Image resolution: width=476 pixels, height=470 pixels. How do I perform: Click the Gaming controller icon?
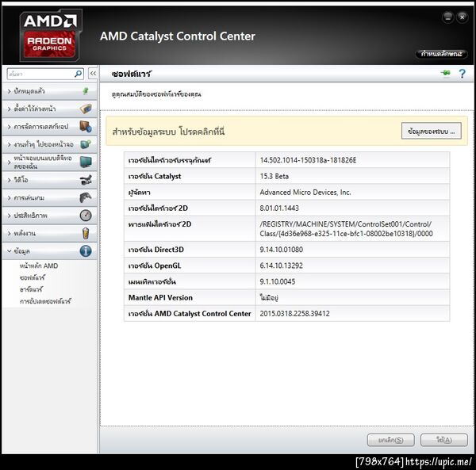pos(86,197)
